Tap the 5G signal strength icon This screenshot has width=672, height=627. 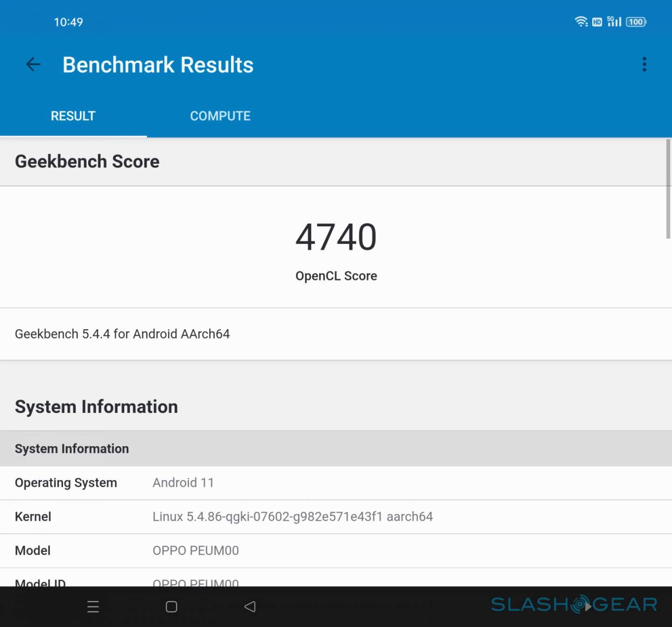[614, 22]
